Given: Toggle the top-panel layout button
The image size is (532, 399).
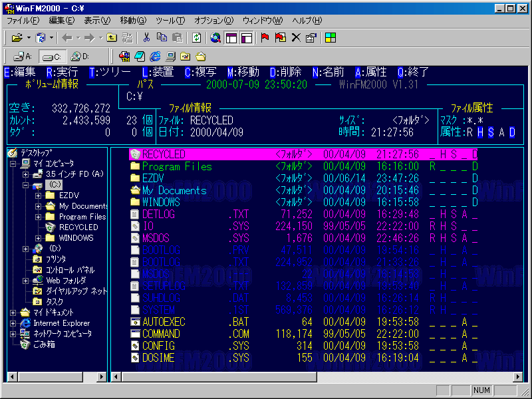Looking at the screenshot, I should 231,38.
